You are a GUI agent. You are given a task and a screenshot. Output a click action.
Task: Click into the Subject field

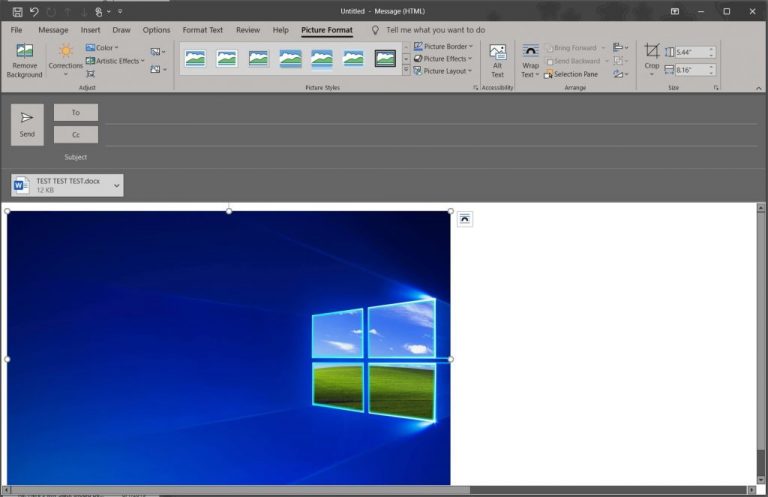tap(431, 157)
